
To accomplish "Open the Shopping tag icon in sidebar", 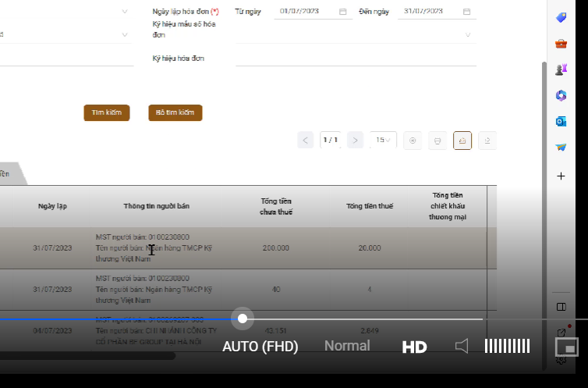I will point(561,17).
